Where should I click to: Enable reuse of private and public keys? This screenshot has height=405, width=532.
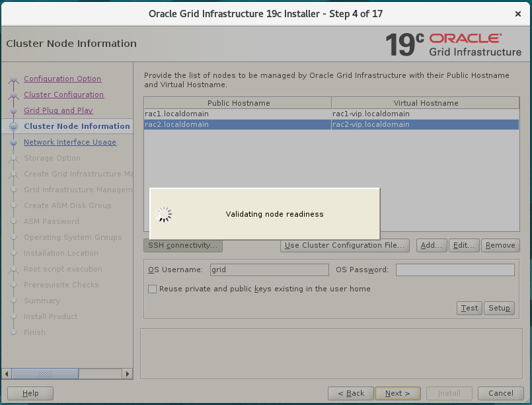pos(153,289)
